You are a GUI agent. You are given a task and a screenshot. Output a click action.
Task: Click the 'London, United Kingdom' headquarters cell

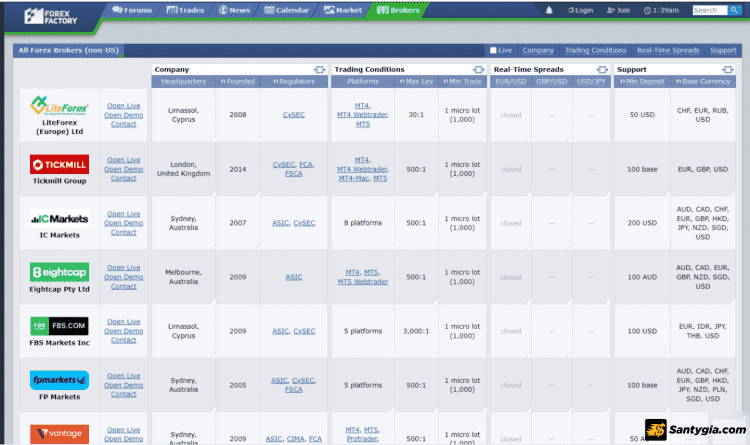click(183, 169)
